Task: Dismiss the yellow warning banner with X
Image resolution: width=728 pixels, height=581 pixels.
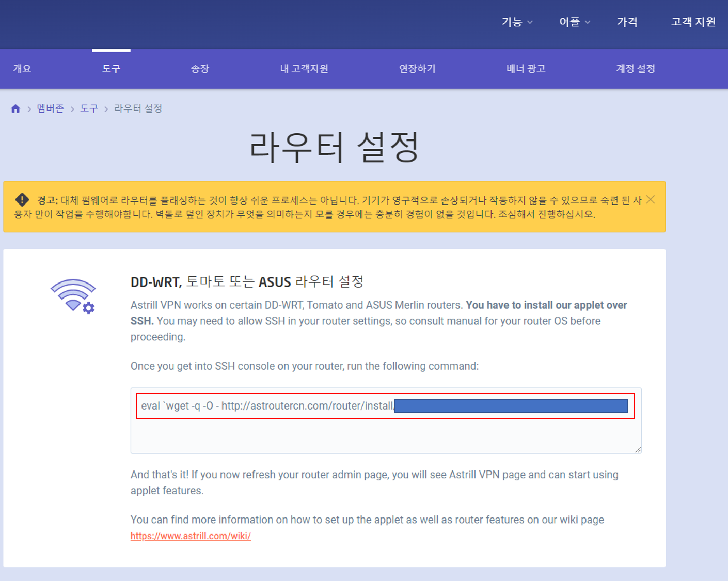Action: click(651, 199)
